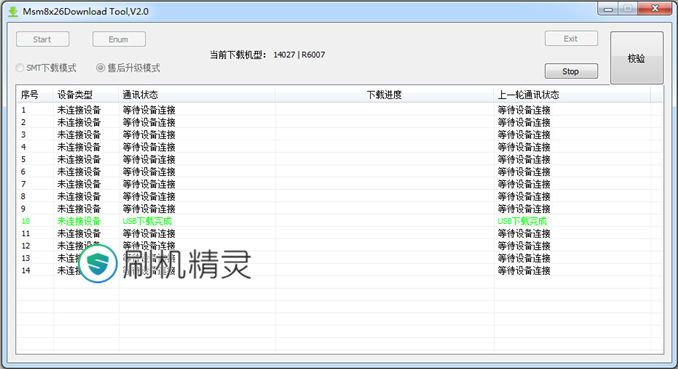Select row number 13 in the device list
This screenshot has width=678, height=369.
[339, 258]
